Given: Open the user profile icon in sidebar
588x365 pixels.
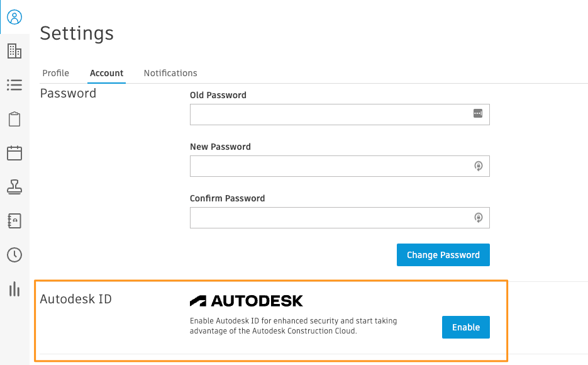Looking at the screenshot, I should 14,18.
